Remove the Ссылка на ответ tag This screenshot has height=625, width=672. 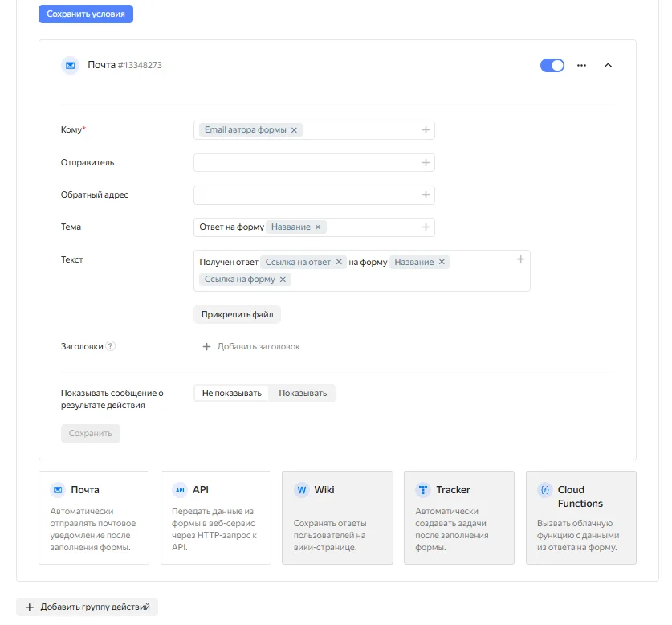coord(339,262)
